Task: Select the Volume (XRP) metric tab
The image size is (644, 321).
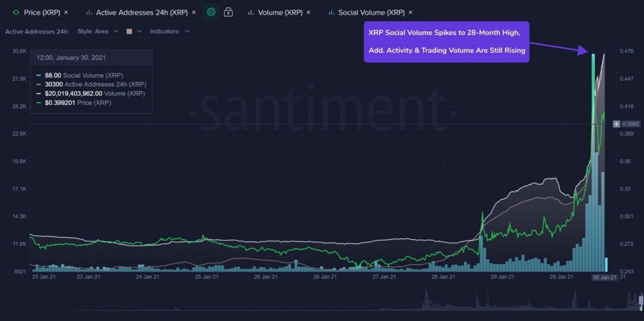Action: pyautogui.click(x=280, y=13)
